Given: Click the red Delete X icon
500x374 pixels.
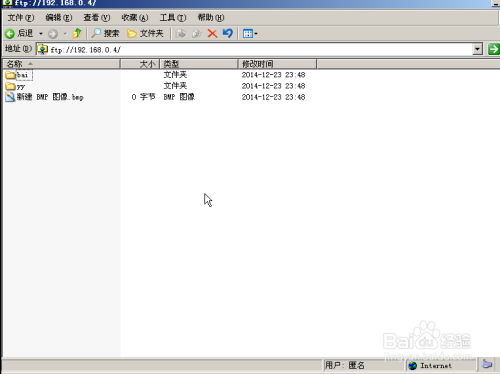Looking at the screenshot, I should click(212, 33).
